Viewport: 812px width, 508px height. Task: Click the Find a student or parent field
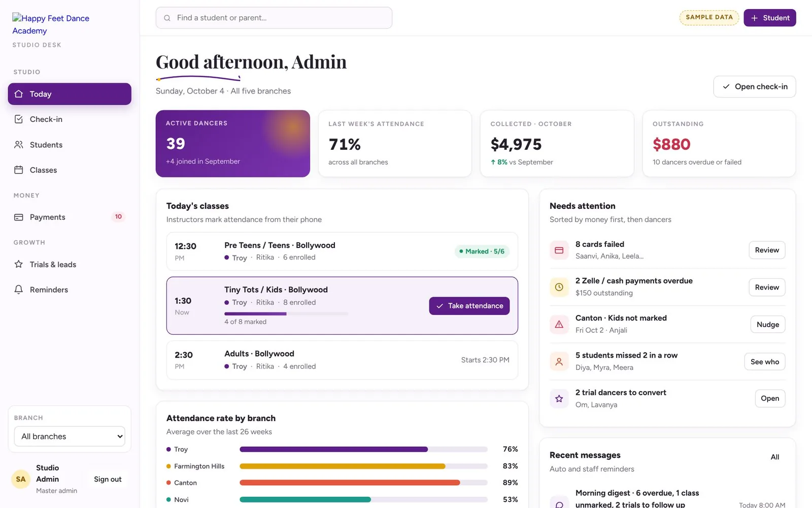pyautogui.click(x=274, y=18)
